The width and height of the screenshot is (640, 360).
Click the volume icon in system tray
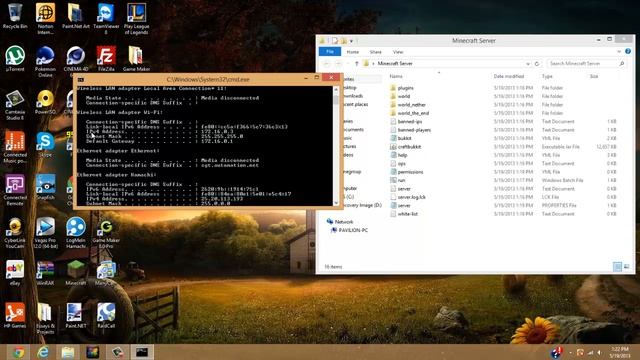tap(600, 352)
